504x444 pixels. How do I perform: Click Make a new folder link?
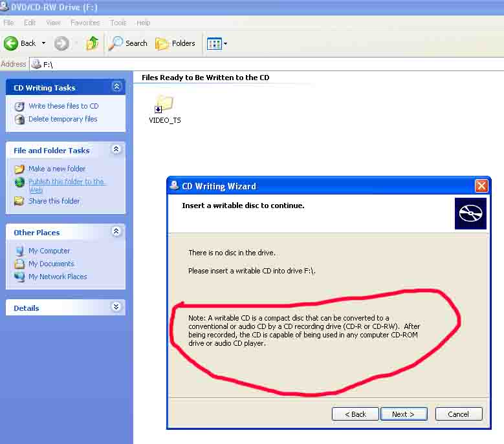coord(57,169)
